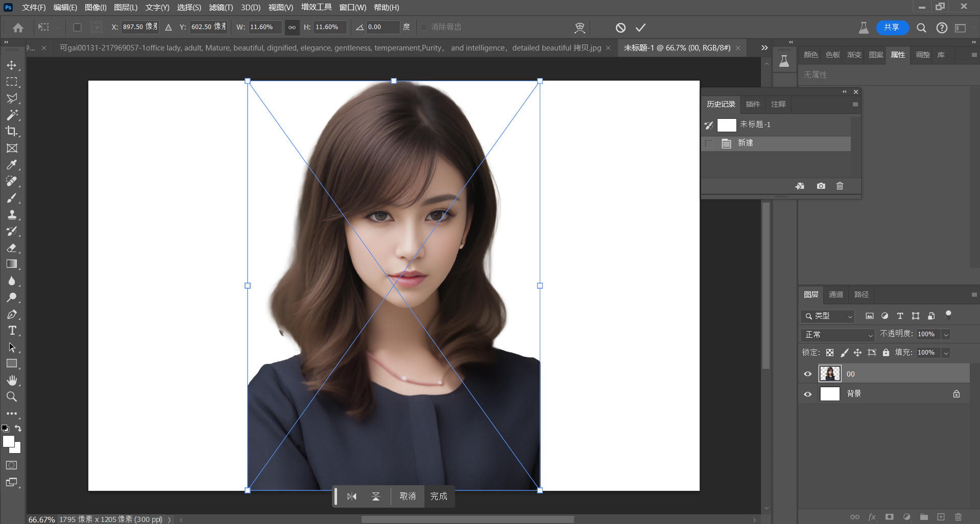Hide the 背景 layer eye icon
The width and height of the screenshot is (980, 524).
[808, 394]
